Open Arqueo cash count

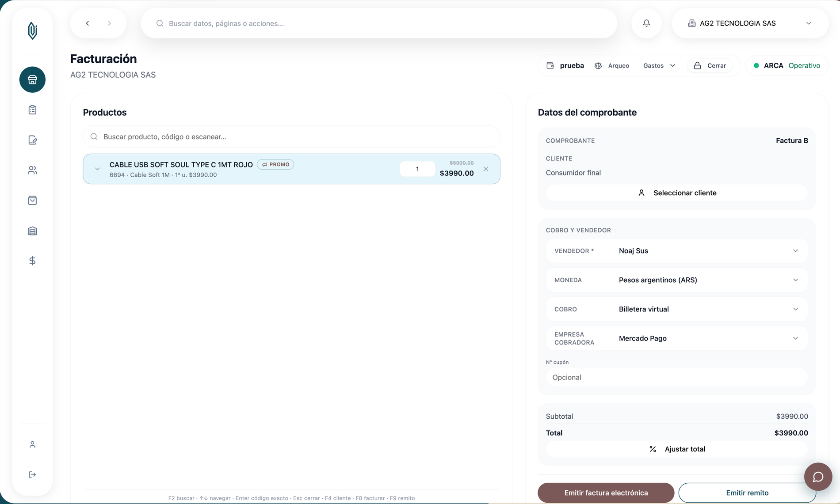pos(612,65)
